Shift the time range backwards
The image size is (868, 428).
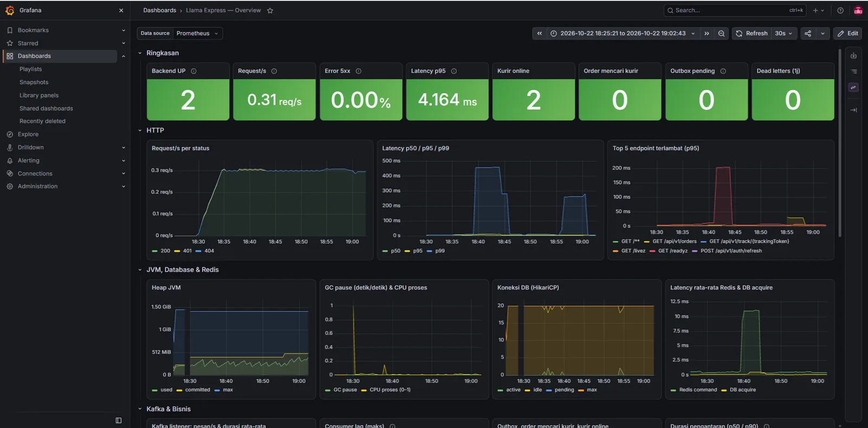tap(539, 34)
